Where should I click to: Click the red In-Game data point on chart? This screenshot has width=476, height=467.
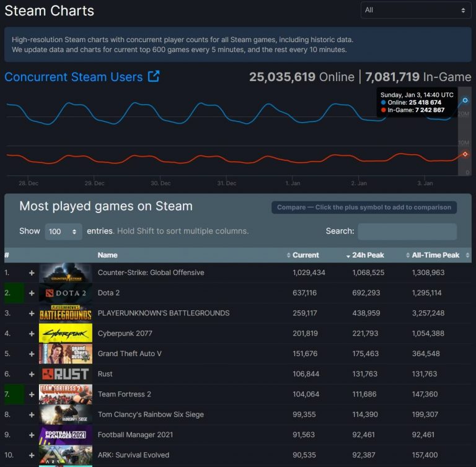point(465,154)
